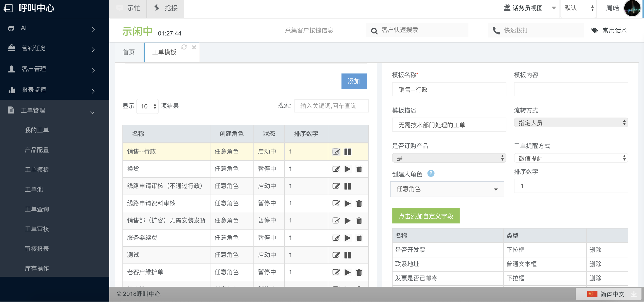Click the blue 添加 button

[354, 81]
